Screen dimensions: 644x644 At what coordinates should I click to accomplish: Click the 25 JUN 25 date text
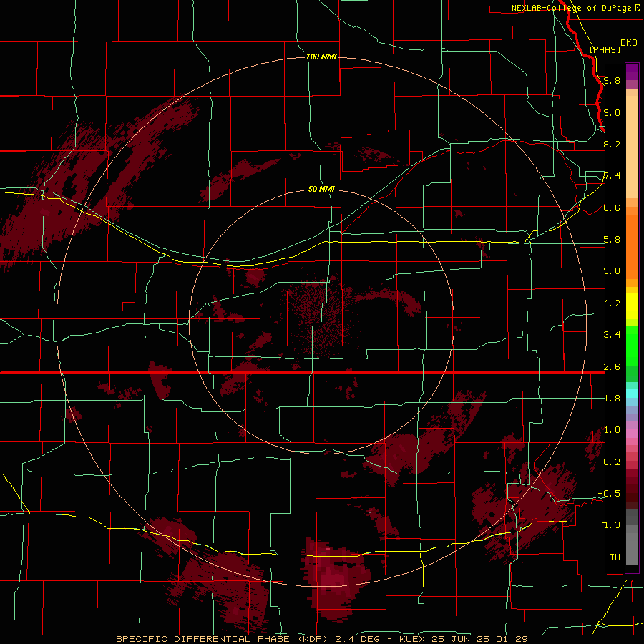[460, 639]
